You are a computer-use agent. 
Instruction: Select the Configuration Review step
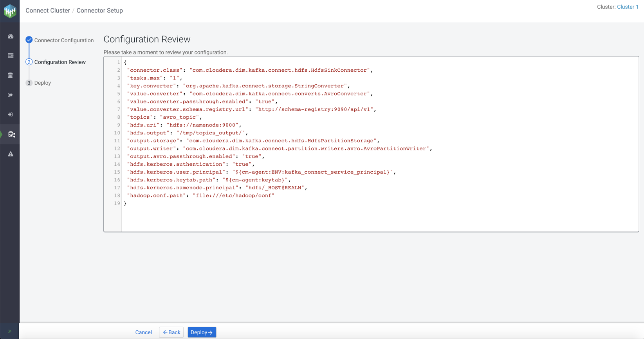pyautogui.click(x=60, y=62)
